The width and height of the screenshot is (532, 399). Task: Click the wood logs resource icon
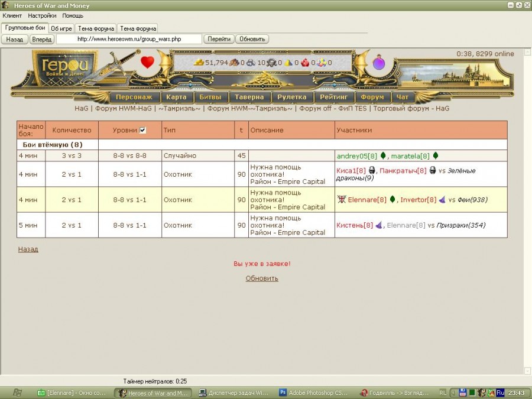click(x=235, y=63)
